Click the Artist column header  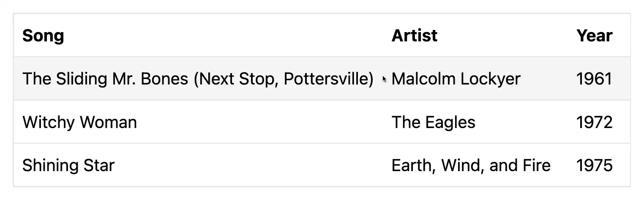tap(414, 35)
